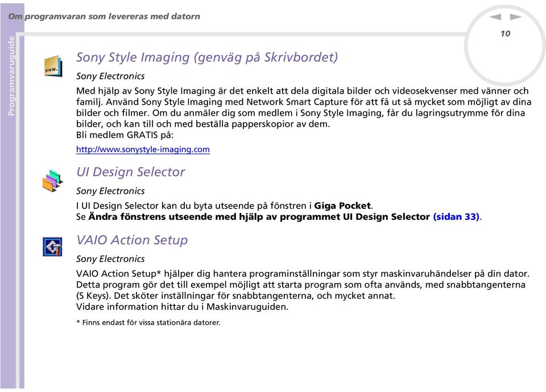Viewport: 546px width, 392px height.
Task: Click the 'Vidare information hittar du i Maskinvaruguiden' line
Action: 182,306
